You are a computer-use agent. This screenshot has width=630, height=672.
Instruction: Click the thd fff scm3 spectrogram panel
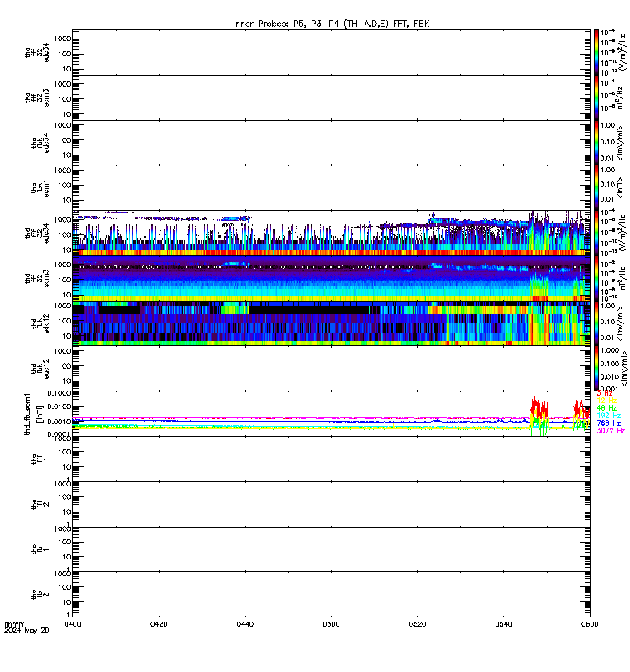331,279
